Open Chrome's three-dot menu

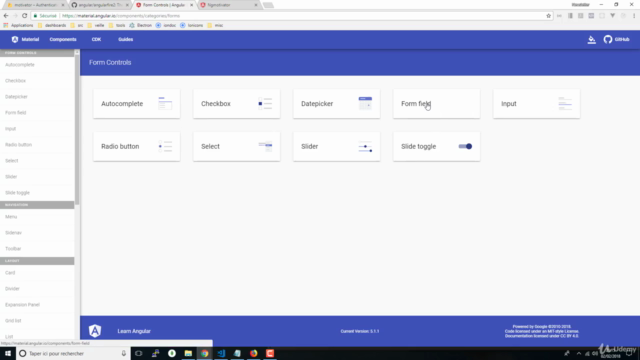634,16
